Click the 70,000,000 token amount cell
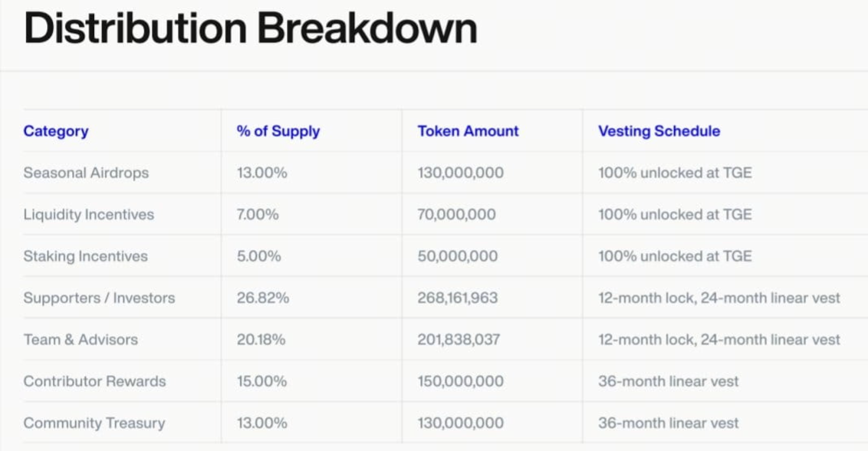The width and height of the screenshot is (868, 451). click(456, 214)
